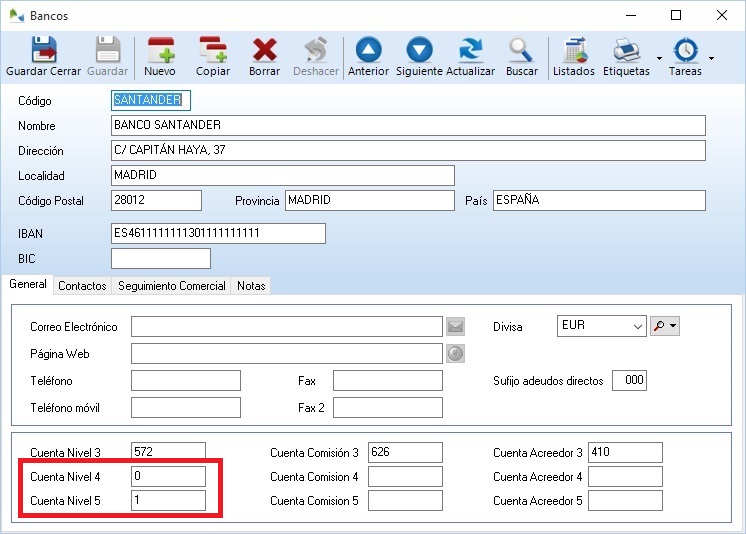746x534 pixels.
Task: Expand the Etiquetas dropdown arrow
Action: 659,58
